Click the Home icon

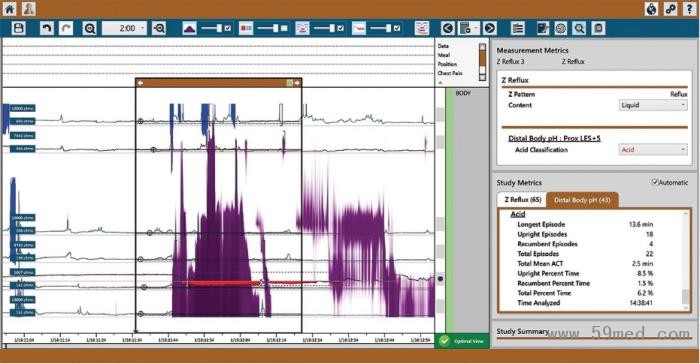[9, 8]
